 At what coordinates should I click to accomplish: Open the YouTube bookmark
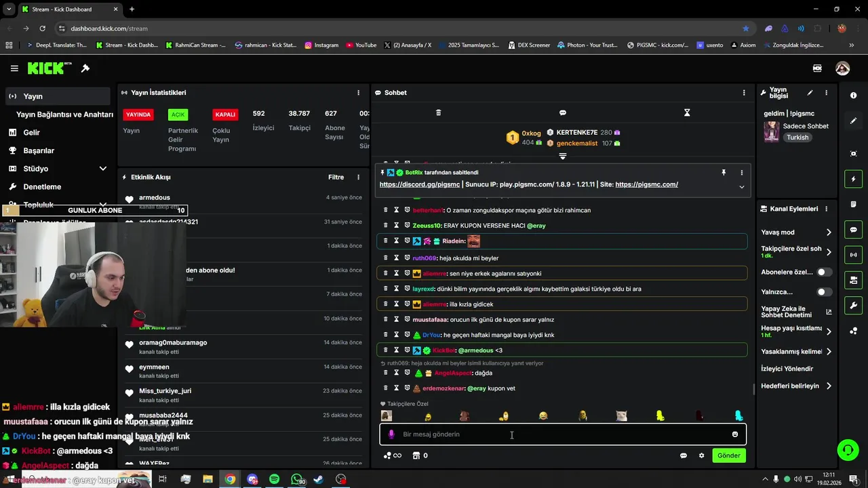click(361, 45)
